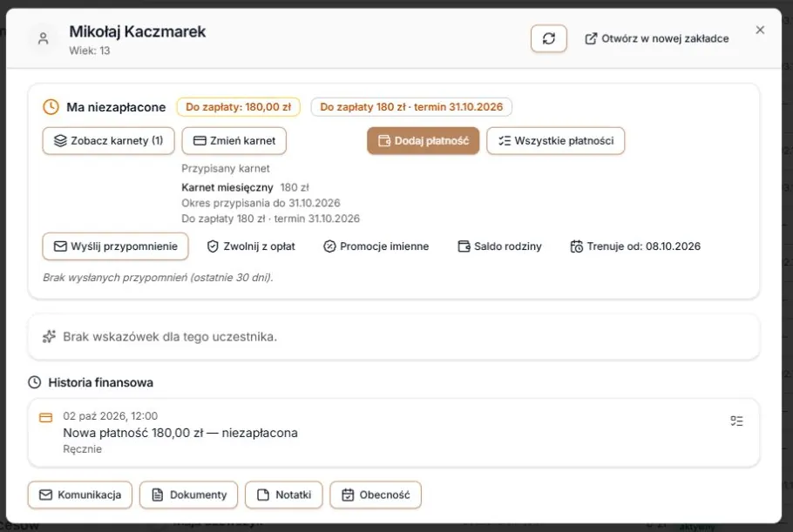Click the 'Ręcznie' label on payment entry
This screenshot has width=793, height=532.
(x=83, y=449)
